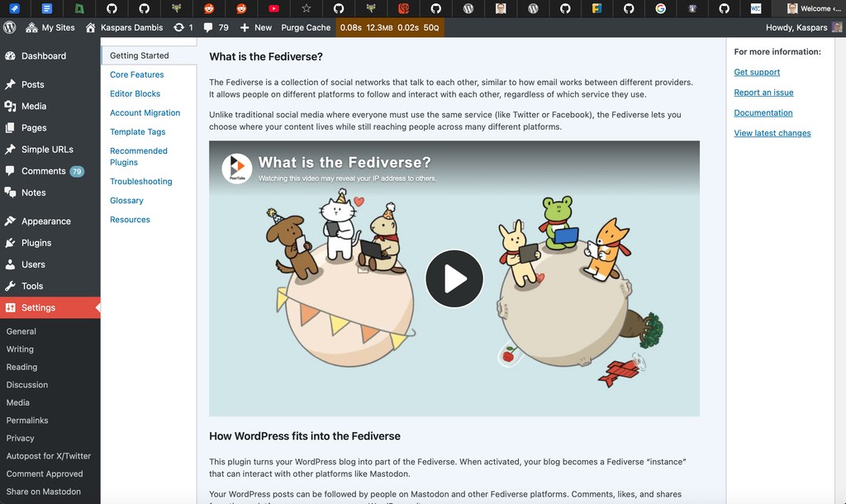Open Media under the Settings submenu
846x504 pixels.
18,402
